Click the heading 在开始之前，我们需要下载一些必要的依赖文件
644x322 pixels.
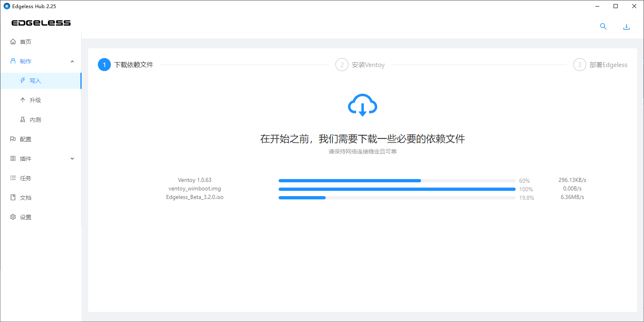(x=363, y=139)
